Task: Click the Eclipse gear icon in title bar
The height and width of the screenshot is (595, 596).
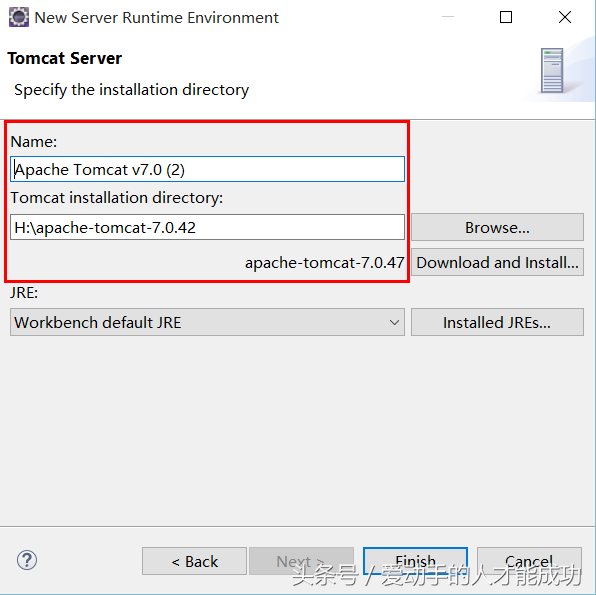Action: (19, 17)
